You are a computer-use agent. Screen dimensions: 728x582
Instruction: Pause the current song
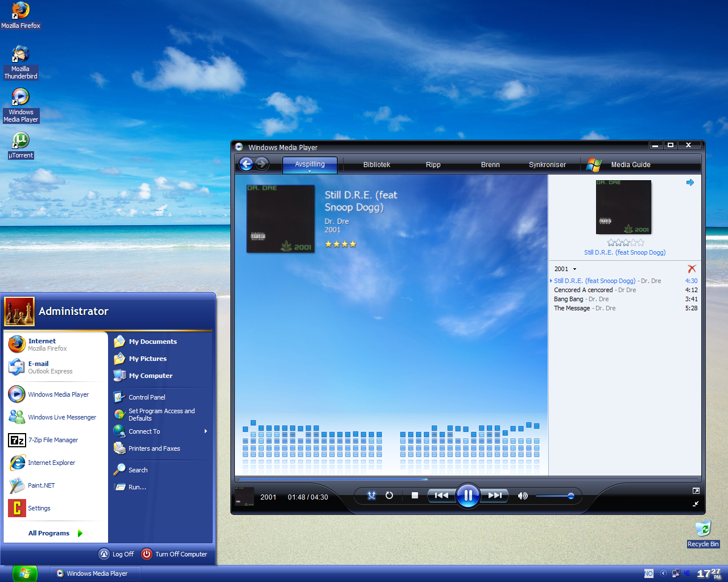[x=468, y=496]
